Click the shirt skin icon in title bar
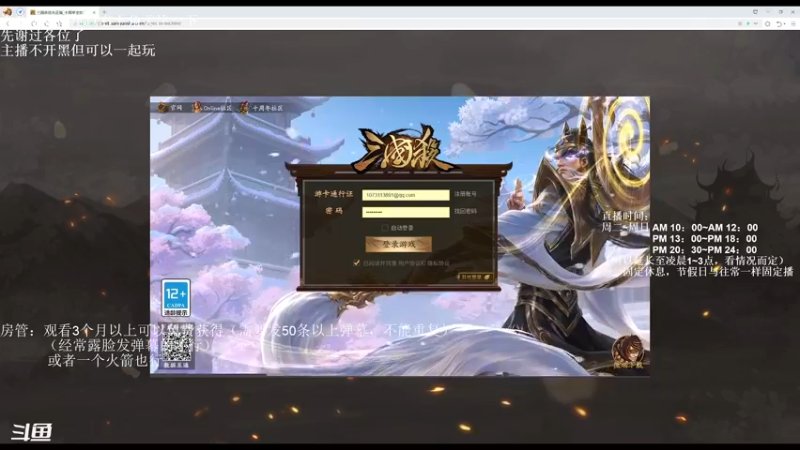The width and height of the screenshot is (800, 450). point(756,12)
